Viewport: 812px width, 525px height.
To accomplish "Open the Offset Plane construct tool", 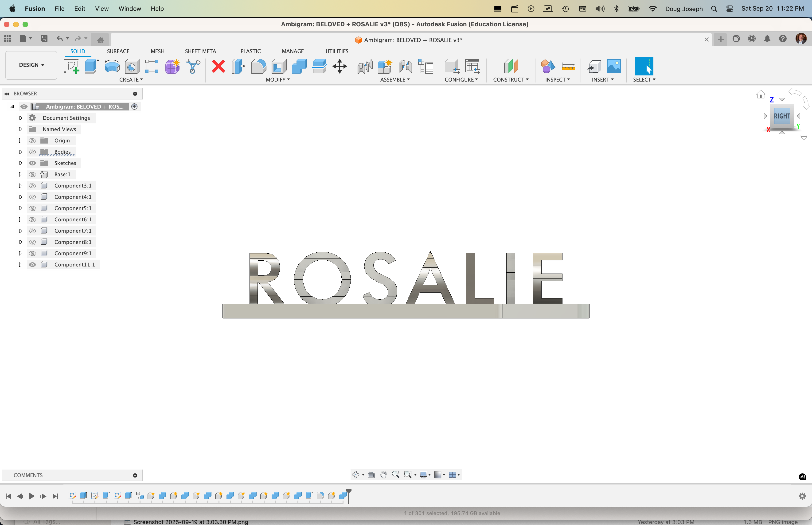I will tap(511, 66).
